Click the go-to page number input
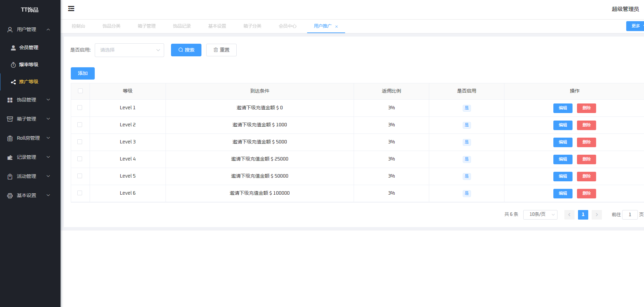This screenshot has height=307, width=644. pos(630,214)
